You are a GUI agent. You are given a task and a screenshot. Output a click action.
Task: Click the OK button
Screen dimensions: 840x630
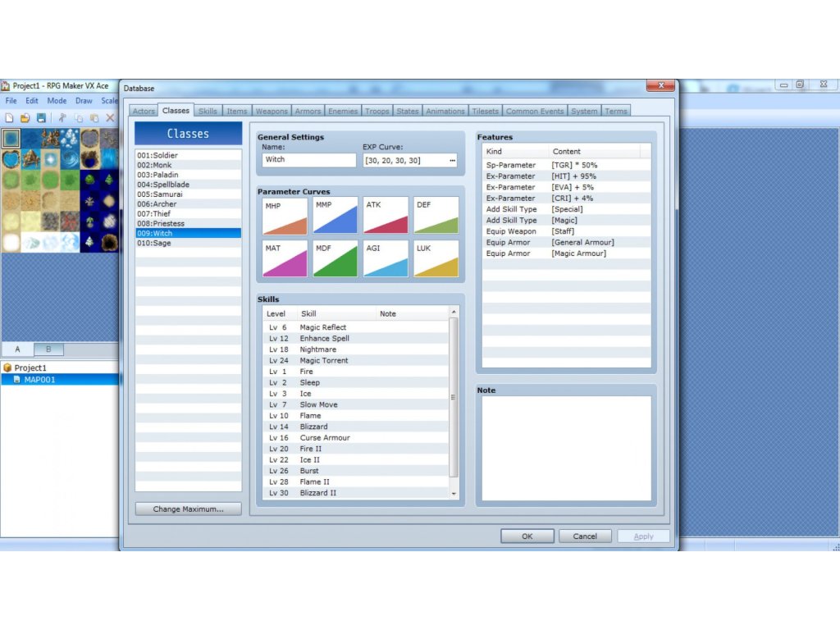click(x=527, y=536)
